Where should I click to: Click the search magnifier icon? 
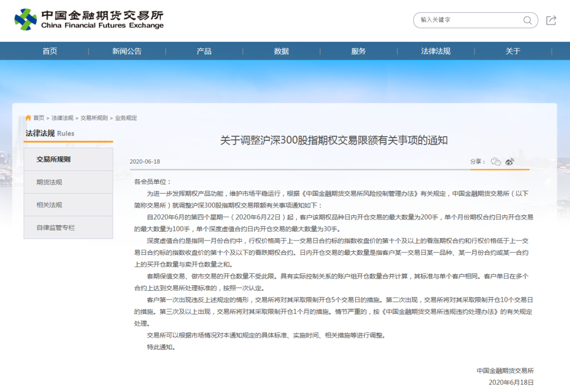pos(527,21)
